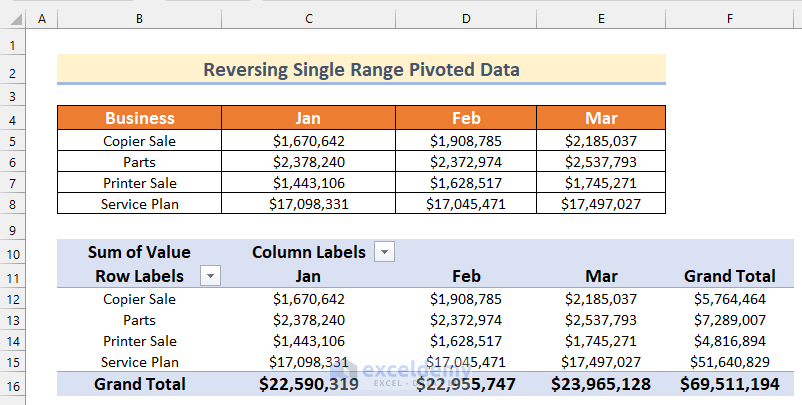
Task: Open the Column Labels filter dropdown
Action: coord(383,253)
